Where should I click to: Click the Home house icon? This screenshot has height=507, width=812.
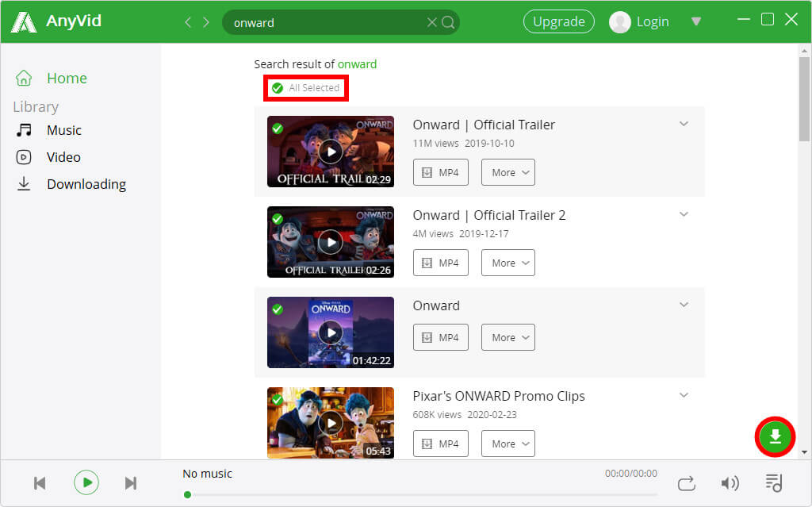24,78
